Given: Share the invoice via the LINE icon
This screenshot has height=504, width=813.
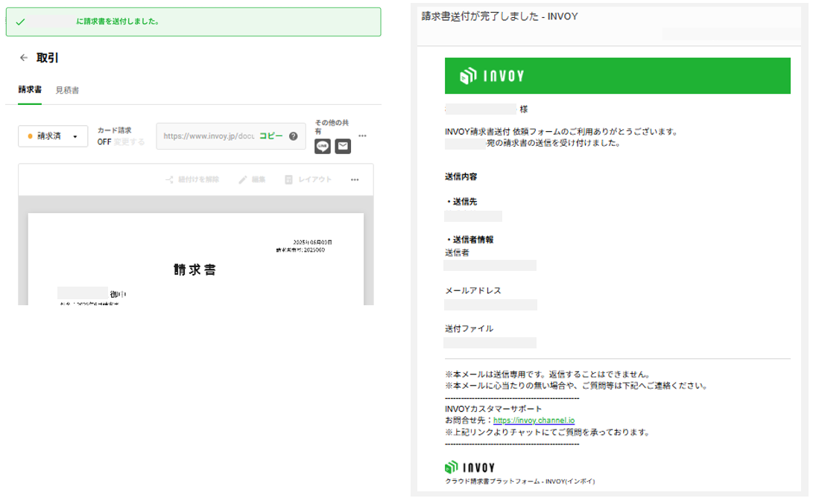Looking at the screenshot, I should coord(323,147).
